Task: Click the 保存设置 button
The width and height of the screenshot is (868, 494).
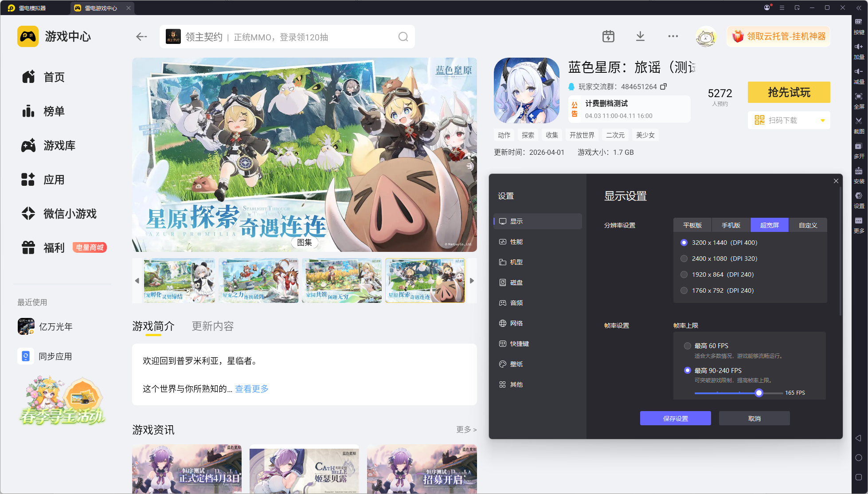Action: [x=675, y=419]
